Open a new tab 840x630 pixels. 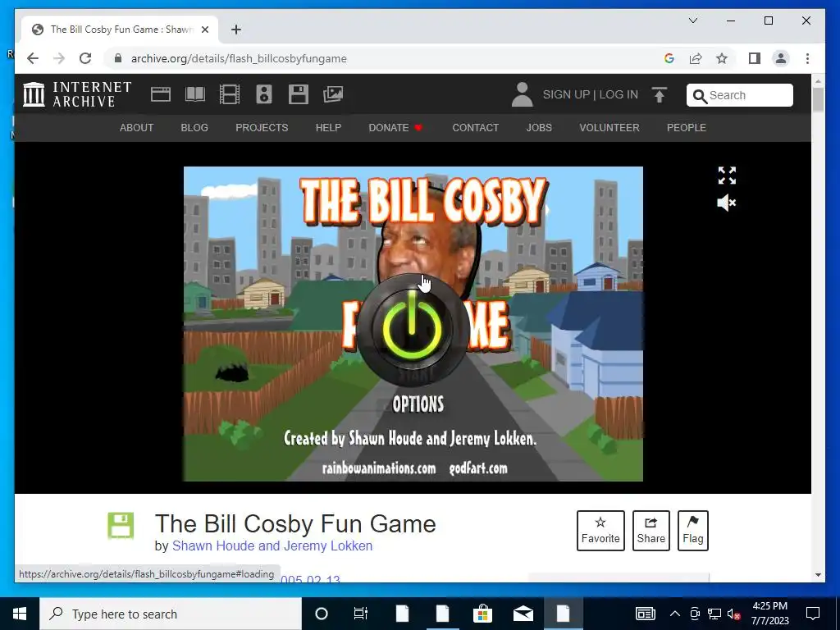click(x=235, y=30)
